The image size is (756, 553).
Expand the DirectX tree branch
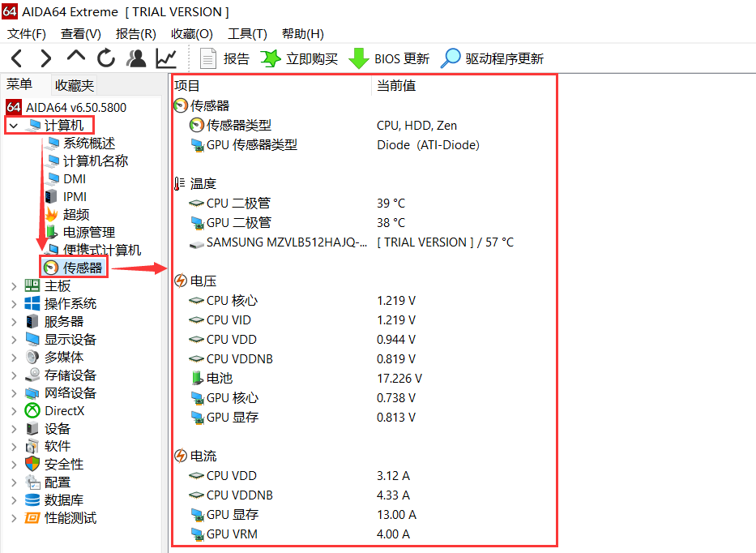click(x=13, y=410)
